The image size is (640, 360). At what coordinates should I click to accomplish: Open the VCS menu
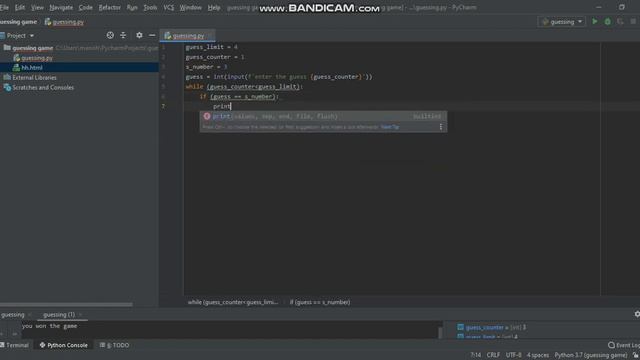(169, 7)
